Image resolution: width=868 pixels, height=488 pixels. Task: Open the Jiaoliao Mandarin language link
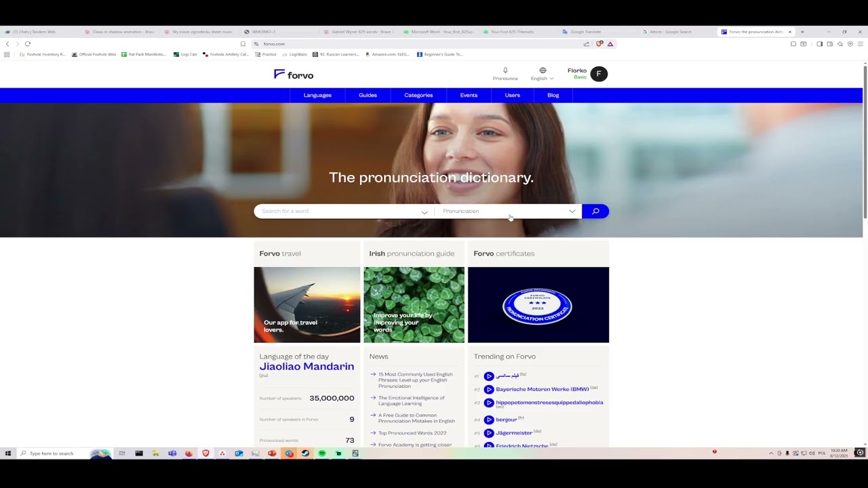307,367
